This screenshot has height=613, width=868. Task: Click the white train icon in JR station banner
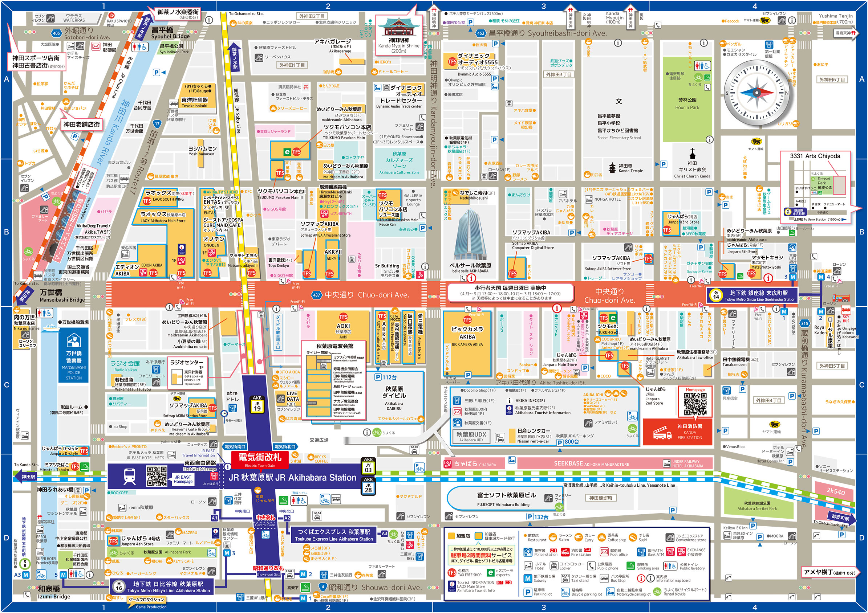coord(130,477)
